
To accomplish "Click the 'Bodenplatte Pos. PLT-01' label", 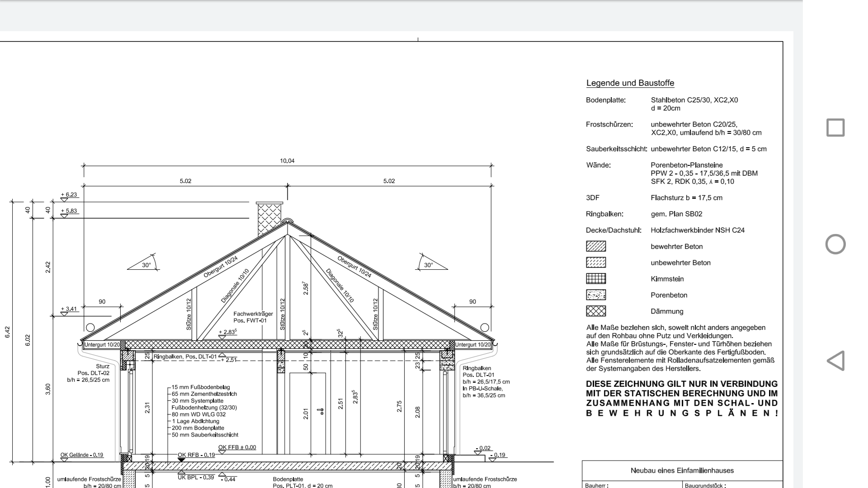I will coord(302,482).
